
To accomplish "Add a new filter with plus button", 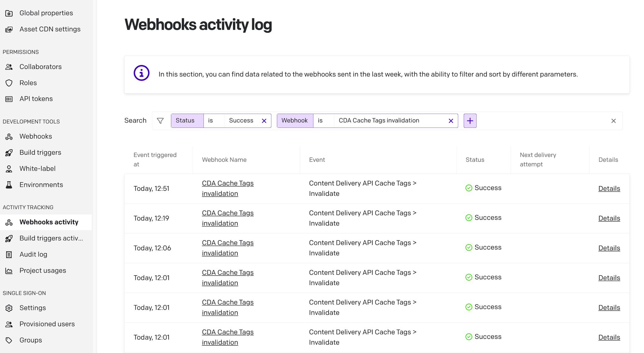I will tap(470, 121).
